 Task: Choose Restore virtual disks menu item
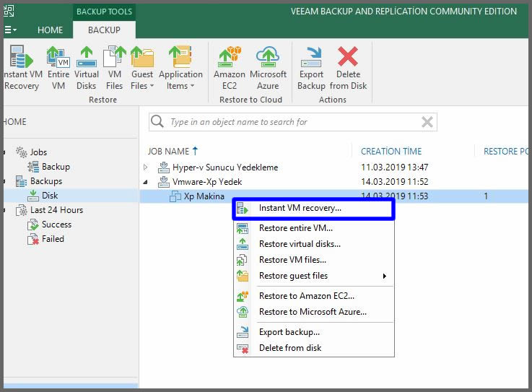point(313,244)
